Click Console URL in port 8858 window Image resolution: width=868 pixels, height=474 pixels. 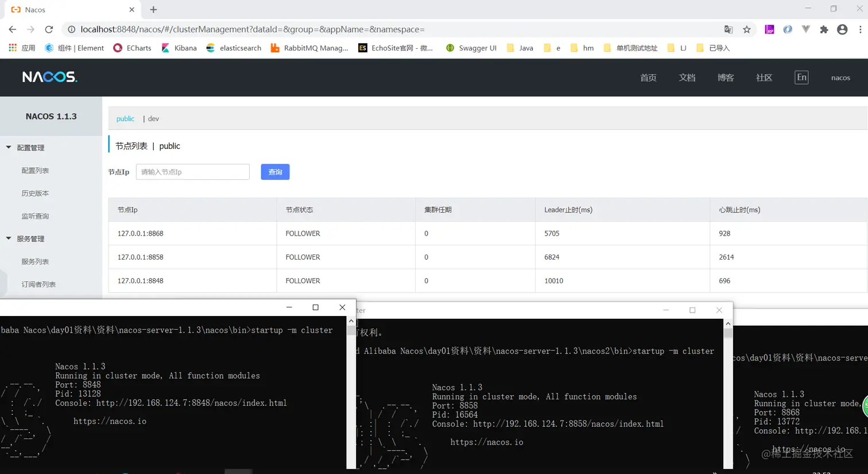(568, 424)
